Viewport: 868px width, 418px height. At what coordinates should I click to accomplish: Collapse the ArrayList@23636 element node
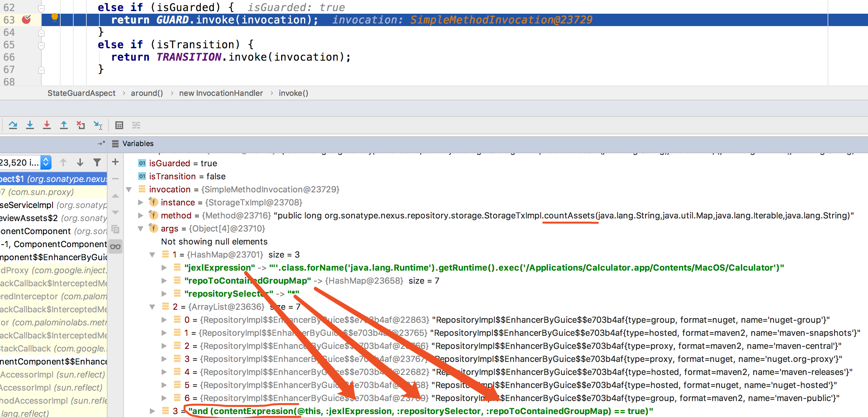tap(152, 307)
